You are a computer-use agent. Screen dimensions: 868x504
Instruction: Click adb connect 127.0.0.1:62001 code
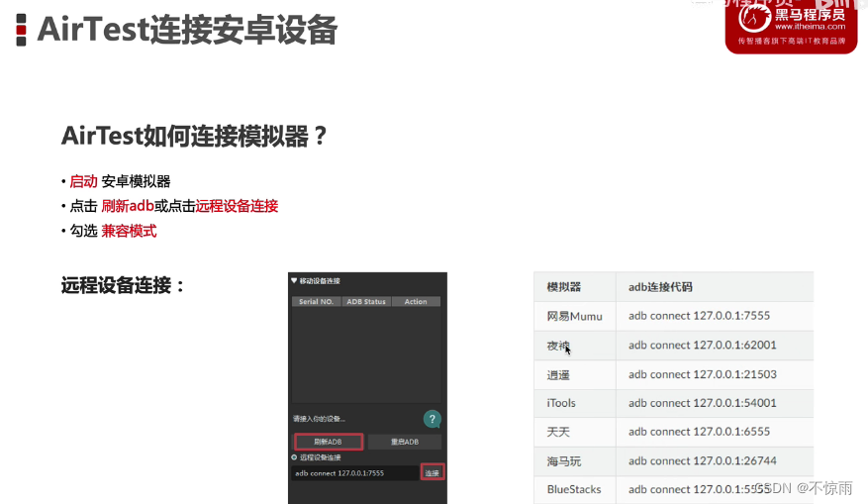pos(703,345)
